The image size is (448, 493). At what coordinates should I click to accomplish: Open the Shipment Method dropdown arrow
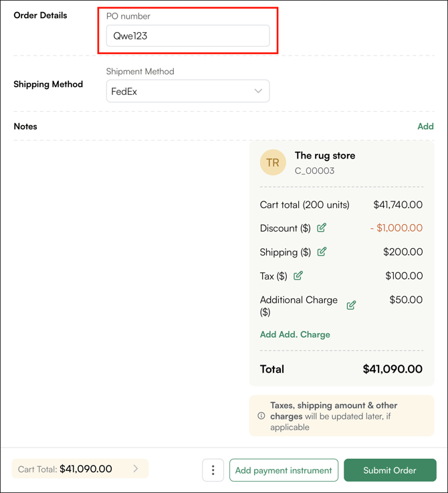(258, 92)
